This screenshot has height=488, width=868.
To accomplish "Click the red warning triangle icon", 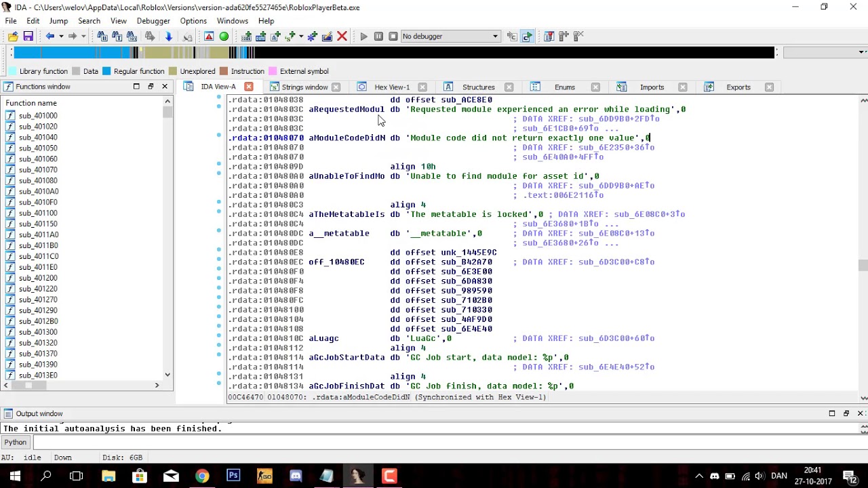I will tap(209, 37).
